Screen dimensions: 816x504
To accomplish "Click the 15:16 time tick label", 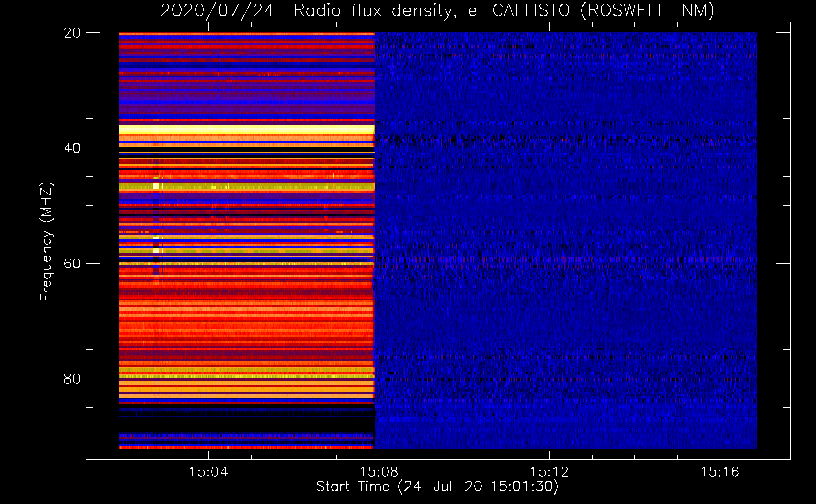I will coord(720,472).
